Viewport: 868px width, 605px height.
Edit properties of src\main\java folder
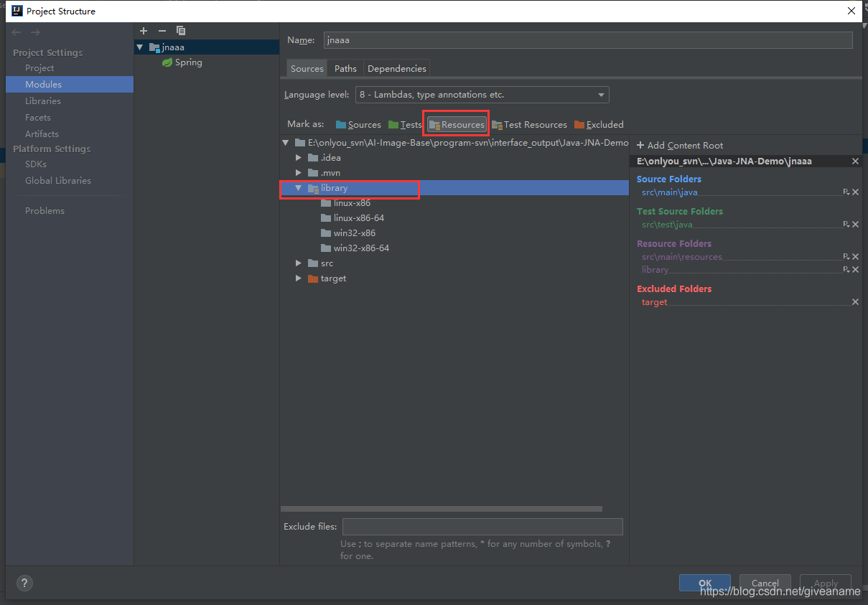(x=846, y=192)
